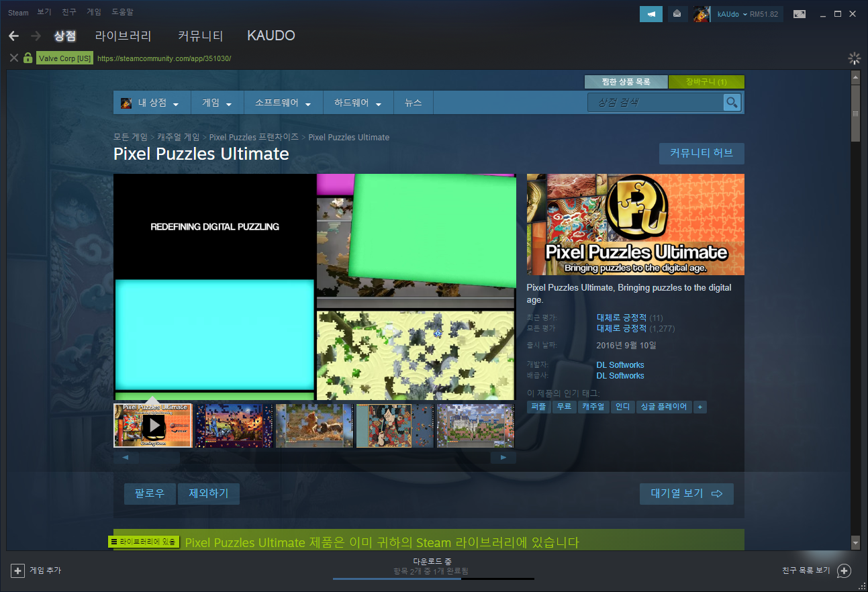The height and width of the screenshot is (592, 868).
Task: Go back with the left arrow
Action: tap(13, 36)
